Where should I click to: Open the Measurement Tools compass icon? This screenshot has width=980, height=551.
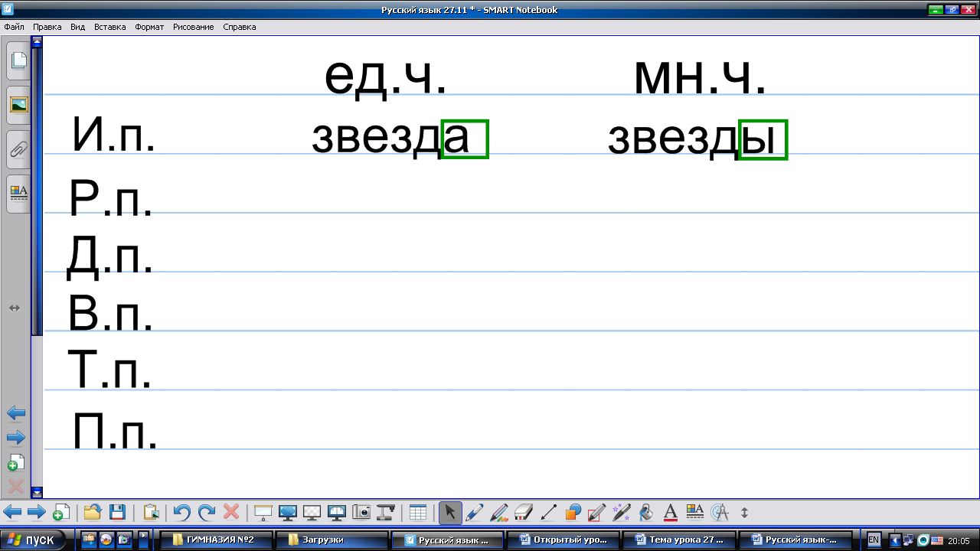pyautogui.click(x=719, y=512)
